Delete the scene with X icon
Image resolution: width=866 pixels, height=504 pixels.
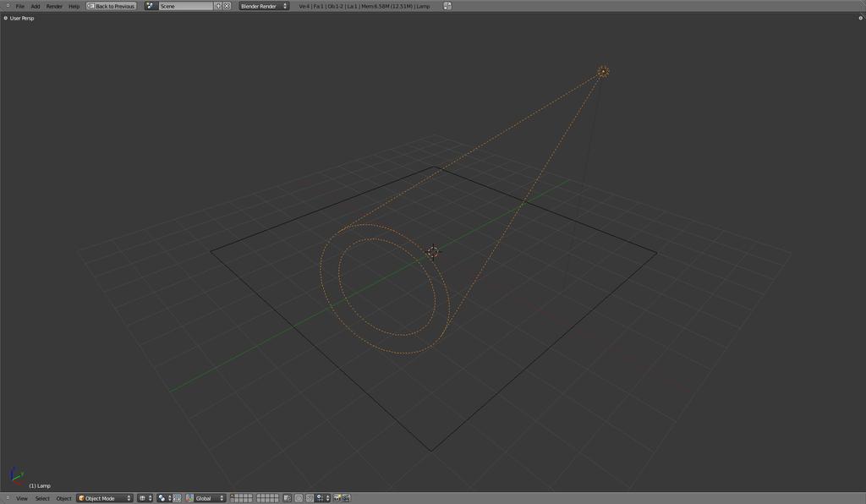[x=227, y=6]
